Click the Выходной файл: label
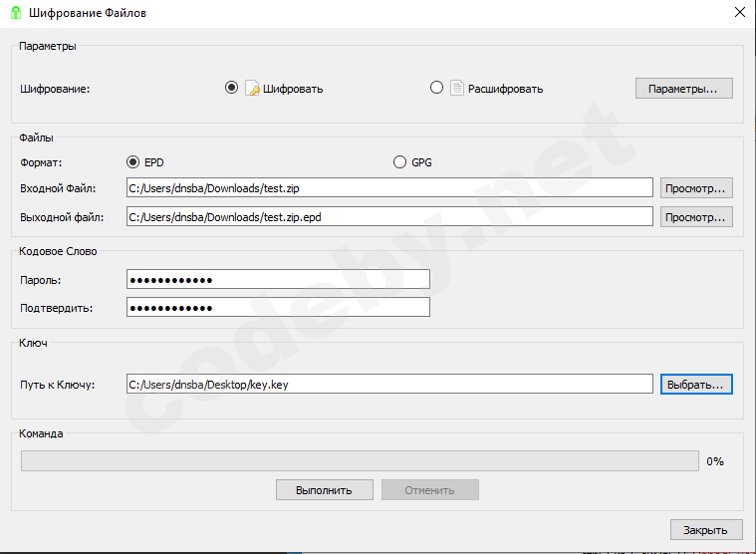Screen dimensions: 756x554 62,217
